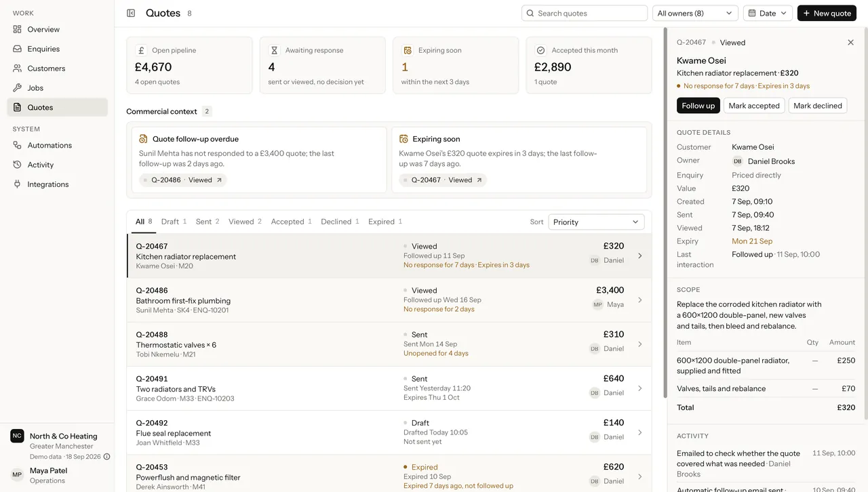Click the Customers people icon
Viewport: 868px width, 492px height.
[18, 68]
